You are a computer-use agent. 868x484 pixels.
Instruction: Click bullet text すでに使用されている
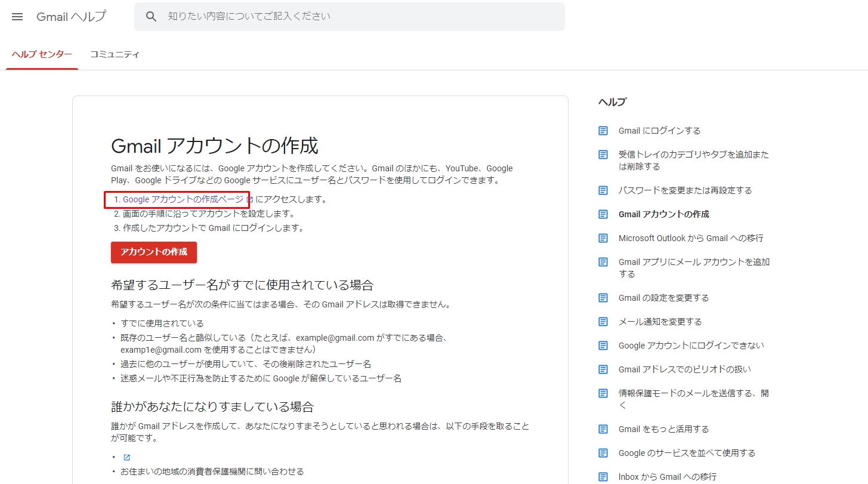pyautogui.click(x=162, y=323)
